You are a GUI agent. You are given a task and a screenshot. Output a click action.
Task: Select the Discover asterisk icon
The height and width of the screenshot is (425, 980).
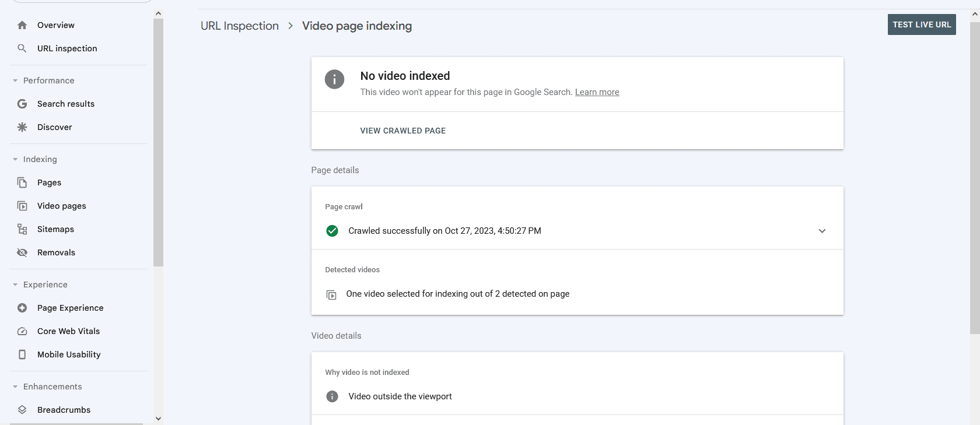(x=22, y=127)
